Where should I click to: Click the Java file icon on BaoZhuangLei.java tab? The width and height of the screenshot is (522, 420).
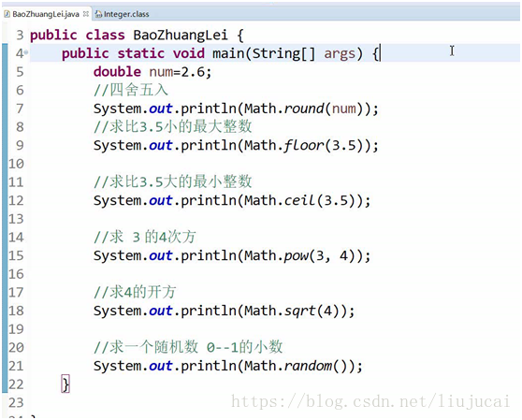point(7,14)
